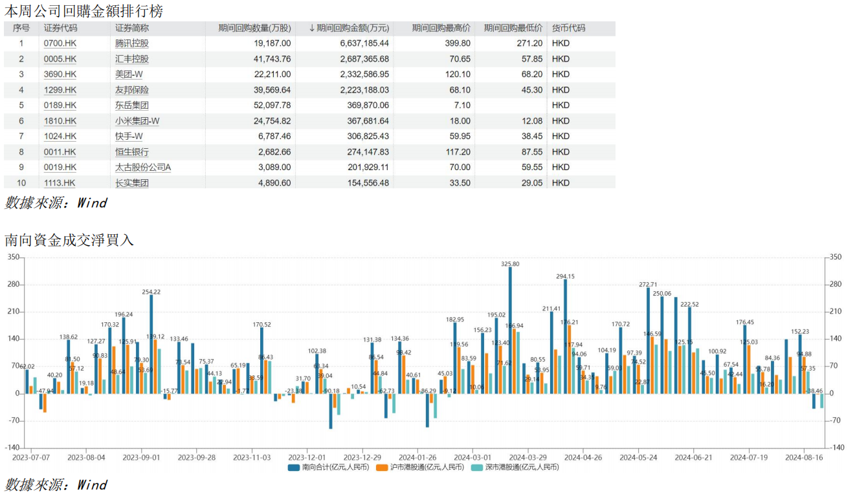The image size is (855, 504).
Task: Select the 154,556.48 repurchase amount cell
Action: click(367, 183)
